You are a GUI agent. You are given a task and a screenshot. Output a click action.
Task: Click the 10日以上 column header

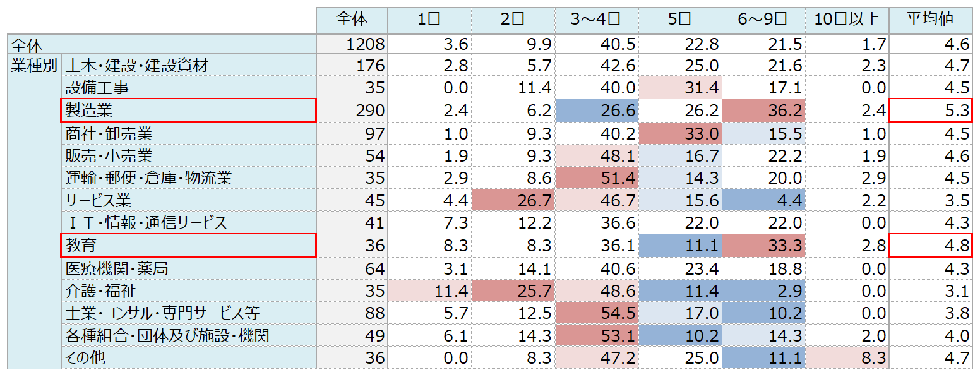click(847, 20)
